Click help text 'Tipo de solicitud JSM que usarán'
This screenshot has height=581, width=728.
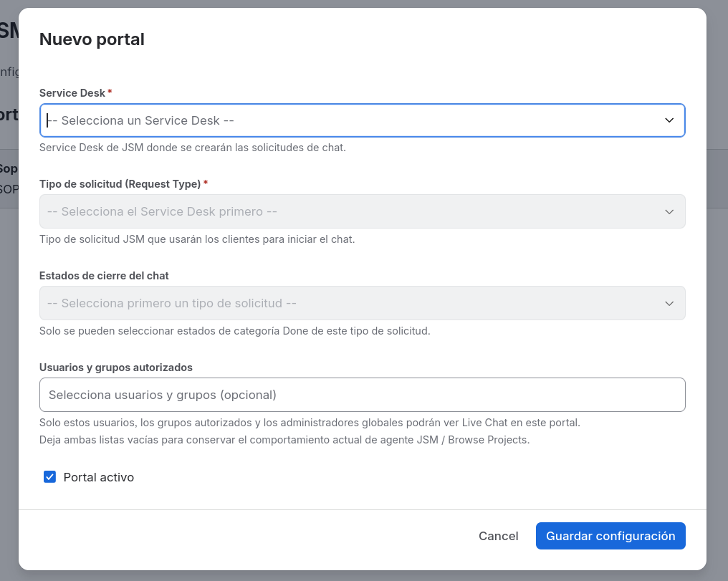pos(197,239)
